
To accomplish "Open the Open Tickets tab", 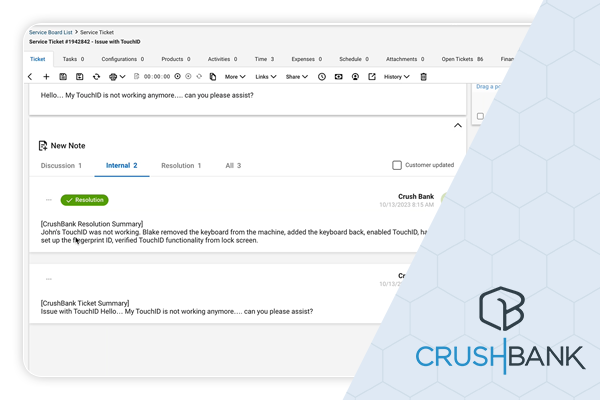I will (462, 59).
